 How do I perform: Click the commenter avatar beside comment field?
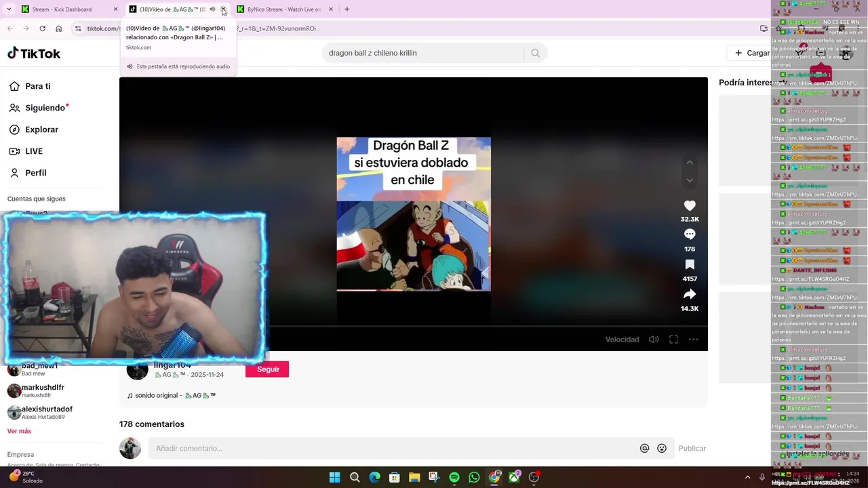pos(130,448)
